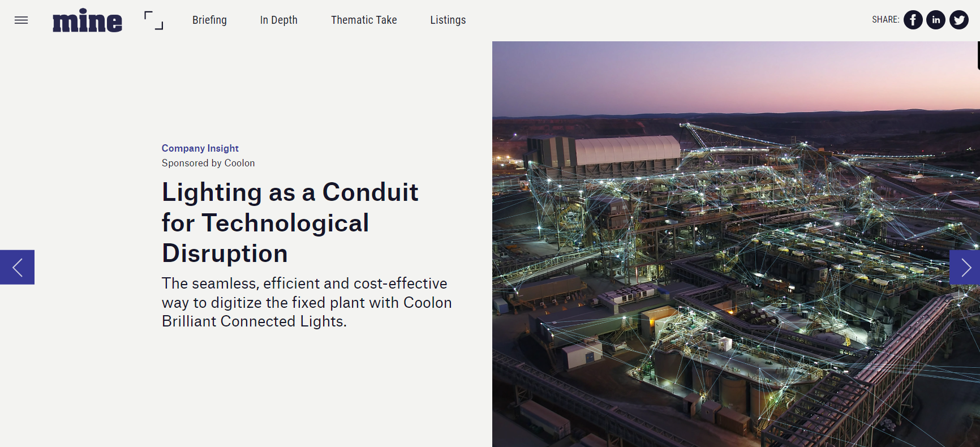Click the pink sunset sky in the photo
This screenshot has width=980, height=447.
[x=736, y=74]
